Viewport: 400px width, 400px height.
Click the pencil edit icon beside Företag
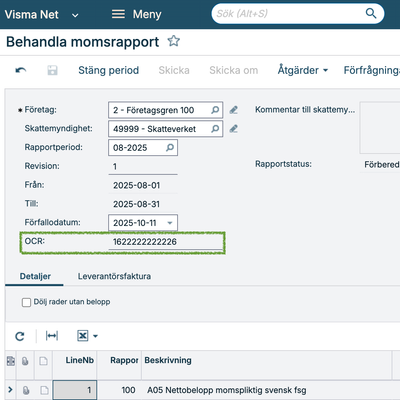[233, 110]
